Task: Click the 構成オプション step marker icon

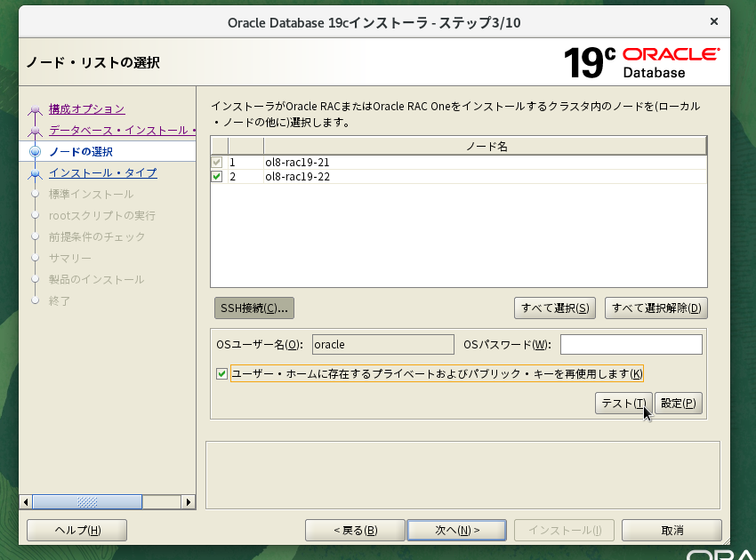Action: [x=35, y=110]
